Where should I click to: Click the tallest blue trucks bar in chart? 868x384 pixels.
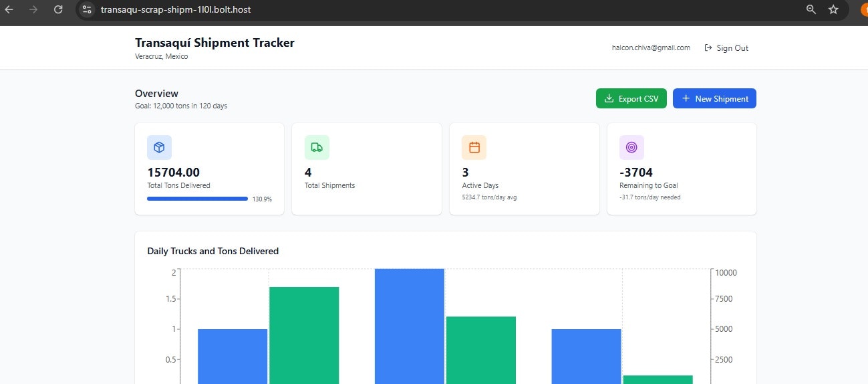point(410,326)
